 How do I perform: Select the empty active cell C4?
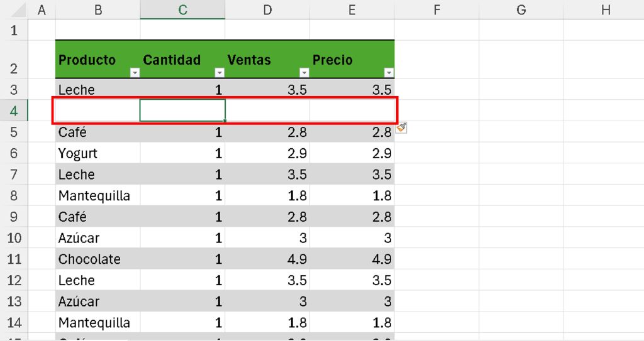pos(182,111)
